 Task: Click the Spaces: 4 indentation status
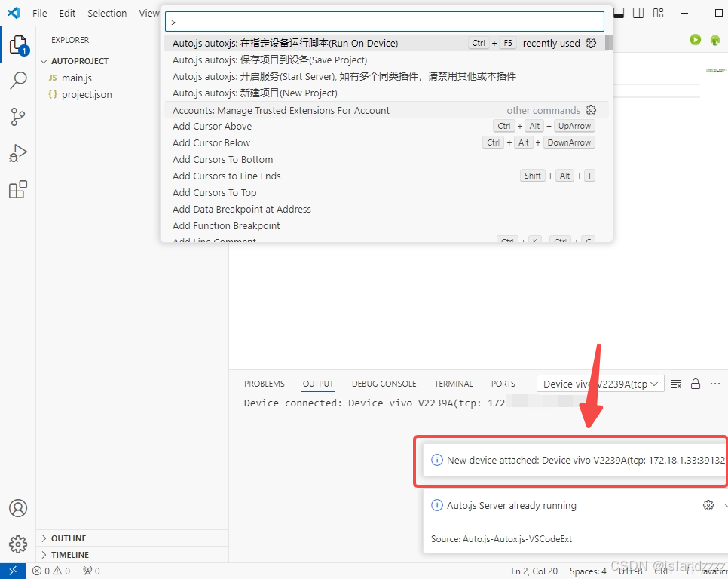click(588, 571)
